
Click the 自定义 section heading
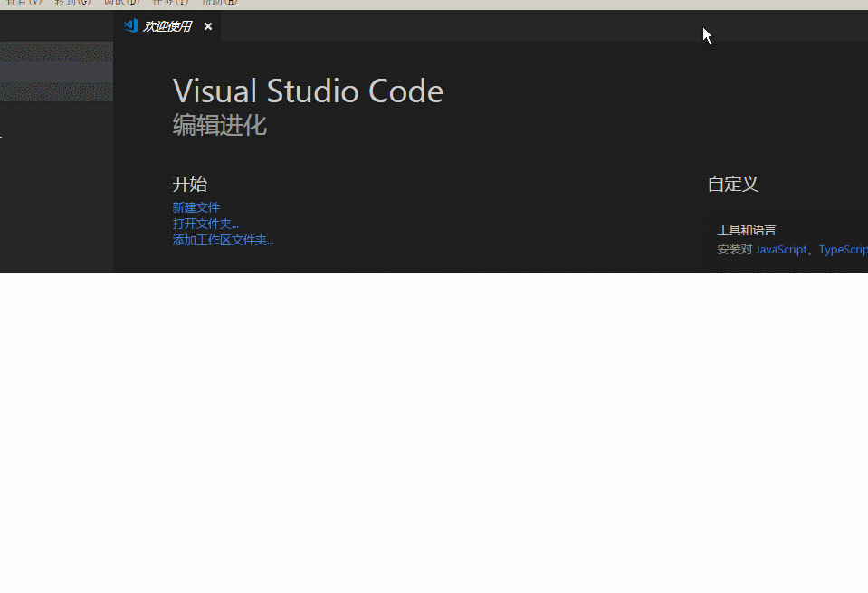pos(731,184)
